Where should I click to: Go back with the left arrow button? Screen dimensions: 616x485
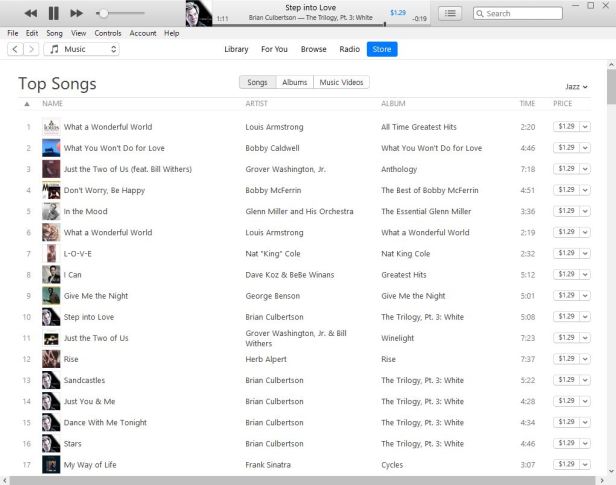tap(15, 49)
